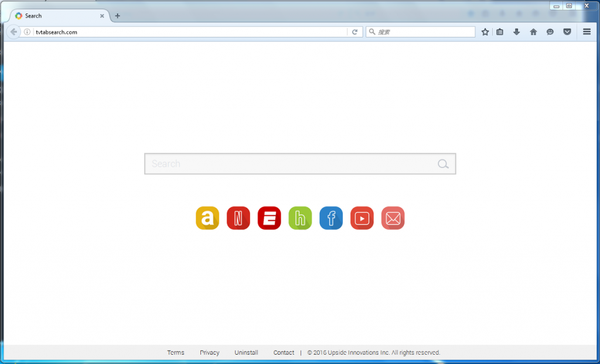Click the magnifier icon in page search box
600x364 pixels.
coord(443,164)
